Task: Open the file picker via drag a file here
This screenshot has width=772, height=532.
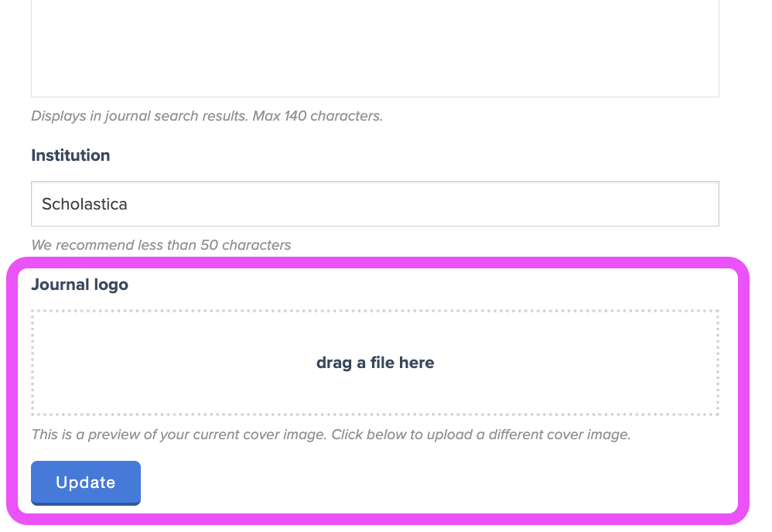Action: tap(375, 363)
